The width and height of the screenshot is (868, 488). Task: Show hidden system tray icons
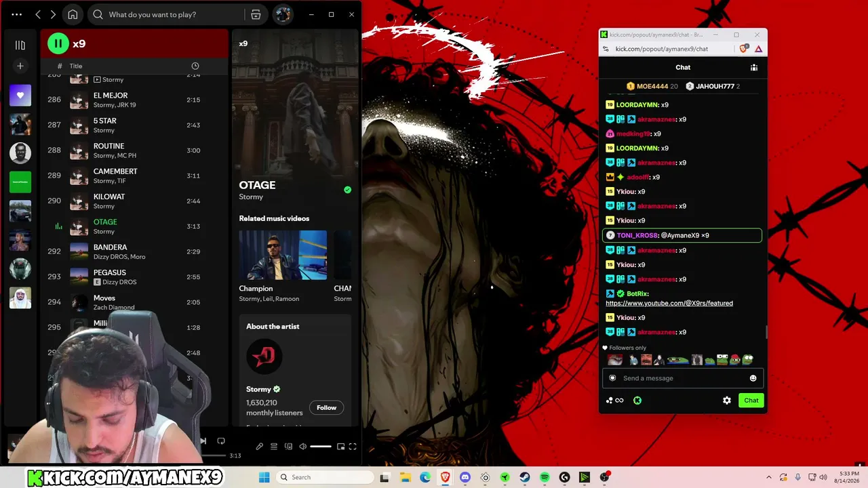[768, 477]
